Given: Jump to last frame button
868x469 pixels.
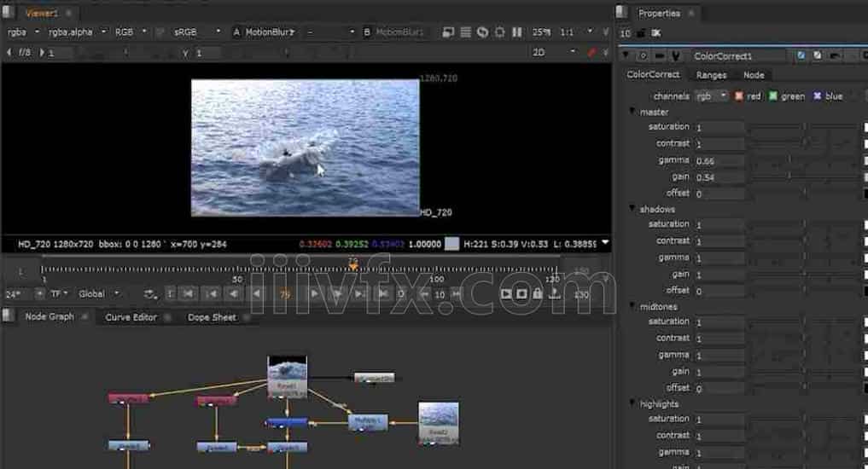Looking at the screenshot, I should pyautogui.click(x=382, y=293).
